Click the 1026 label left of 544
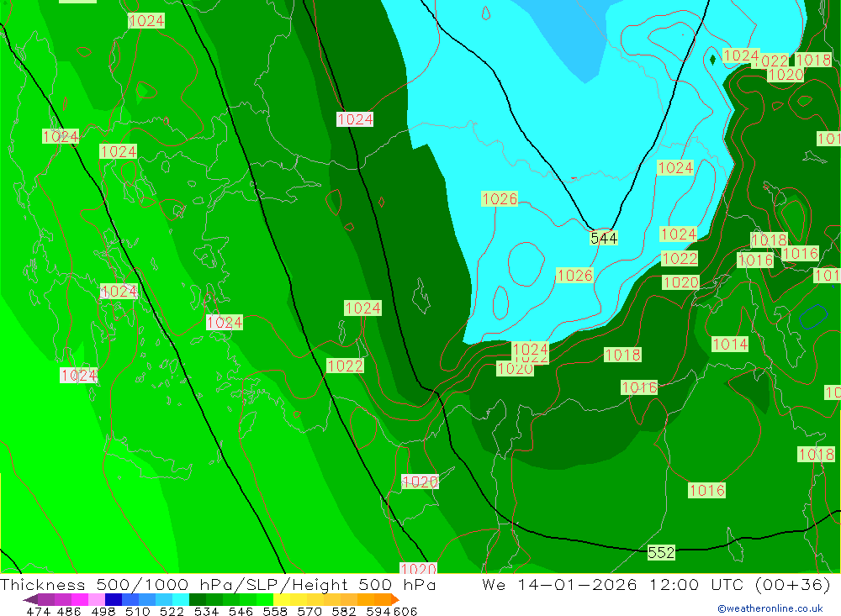 (x=500, y=199)
